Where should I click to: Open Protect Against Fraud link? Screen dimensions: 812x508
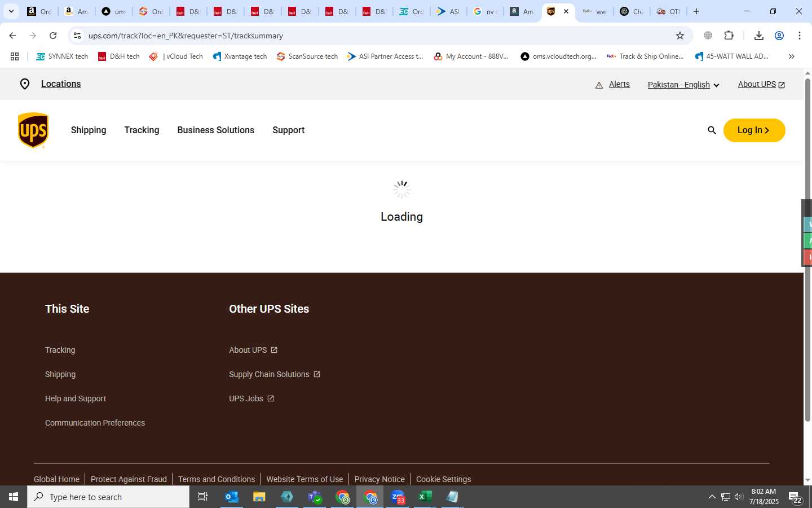tap(129, 479)
